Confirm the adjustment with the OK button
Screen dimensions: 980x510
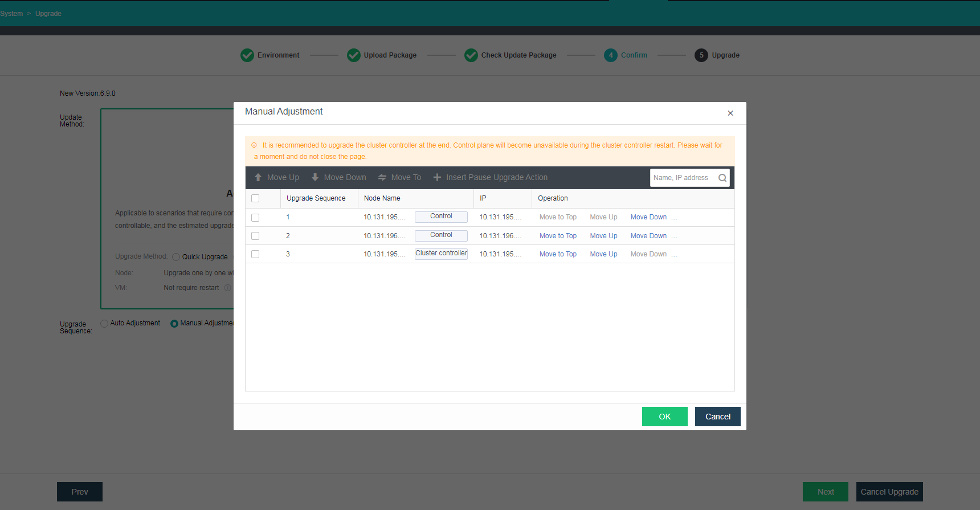click(664, 417)
